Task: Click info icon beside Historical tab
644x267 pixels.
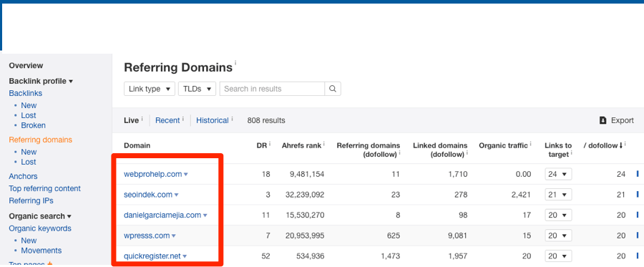Action: click(x=232, y=119)
